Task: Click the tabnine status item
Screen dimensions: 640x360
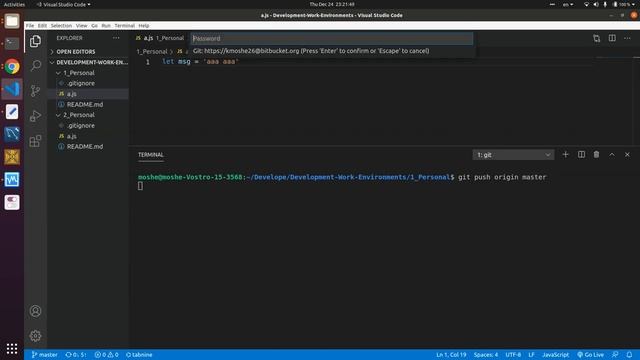Action: (x=139, y=355)
